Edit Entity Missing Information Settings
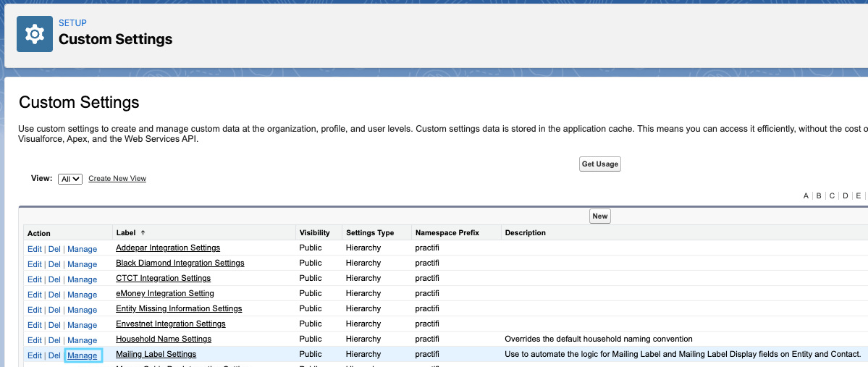Image resolution: width=868 pixels, height=367 pixels. (x=34, y=310)
